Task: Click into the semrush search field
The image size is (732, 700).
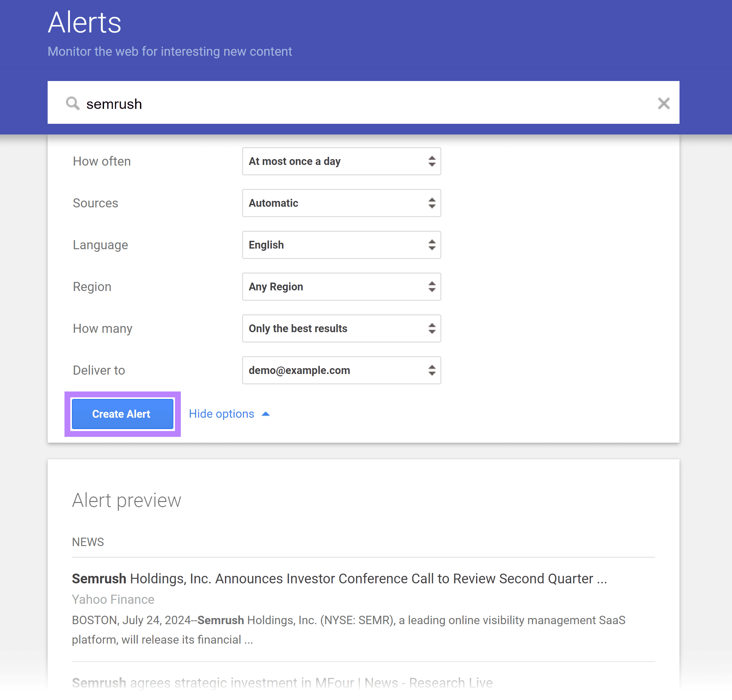Action: (x=363, y=103)
